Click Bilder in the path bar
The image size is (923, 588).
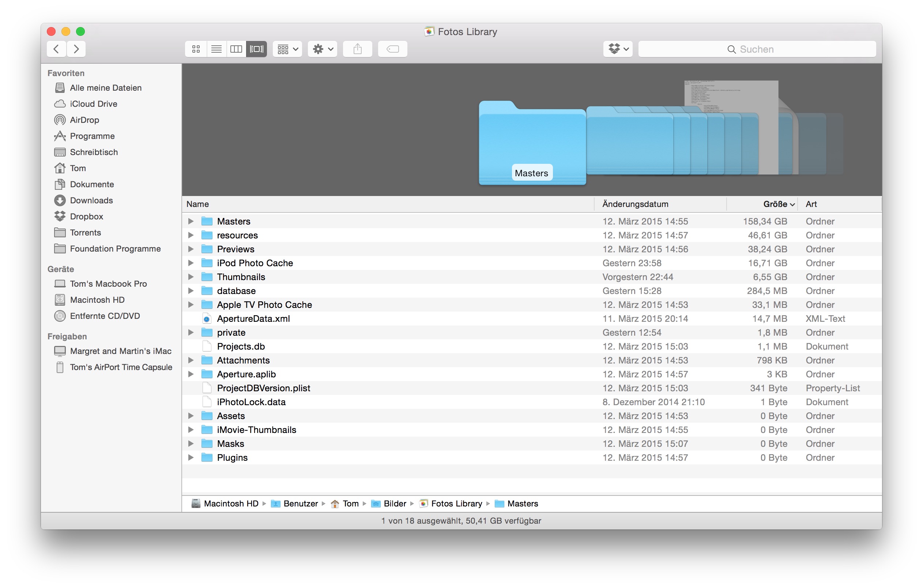click(395, 504)
